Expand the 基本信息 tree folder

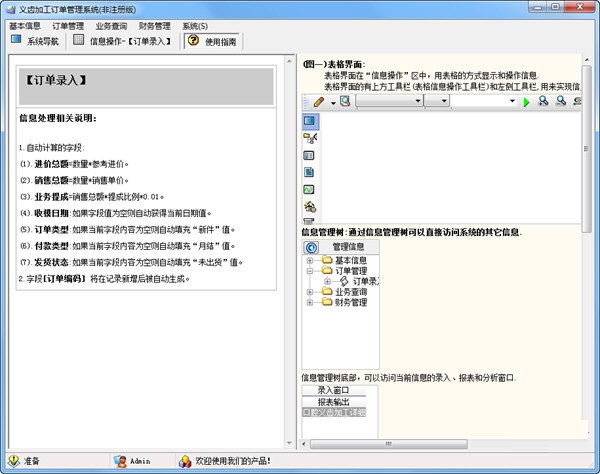pyautogui.click(x=310, y=261)
